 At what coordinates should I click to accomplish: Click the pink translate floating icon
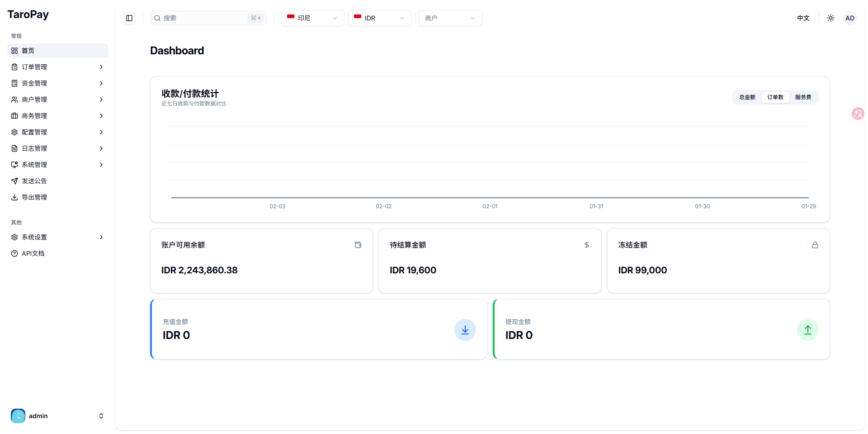(x=858, y=114)
